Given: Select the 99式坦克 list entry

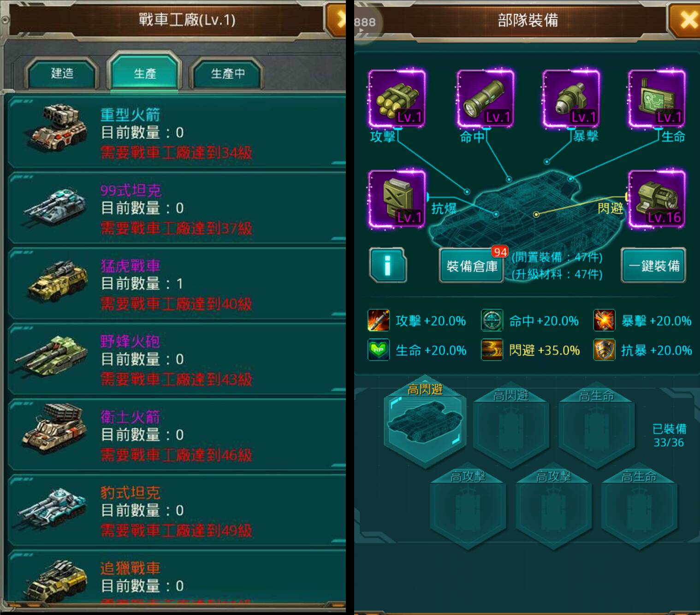Looking at the screenshot, I should (x=177, y=208).
